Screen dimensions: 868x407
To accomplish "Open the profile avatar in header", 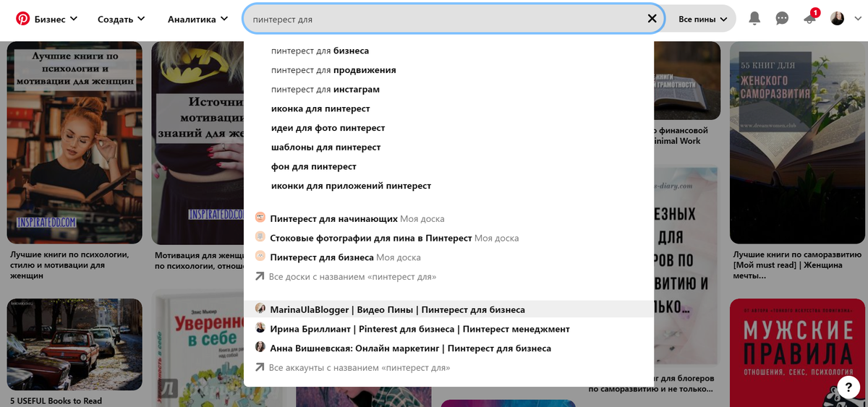I will click(837, 19).
